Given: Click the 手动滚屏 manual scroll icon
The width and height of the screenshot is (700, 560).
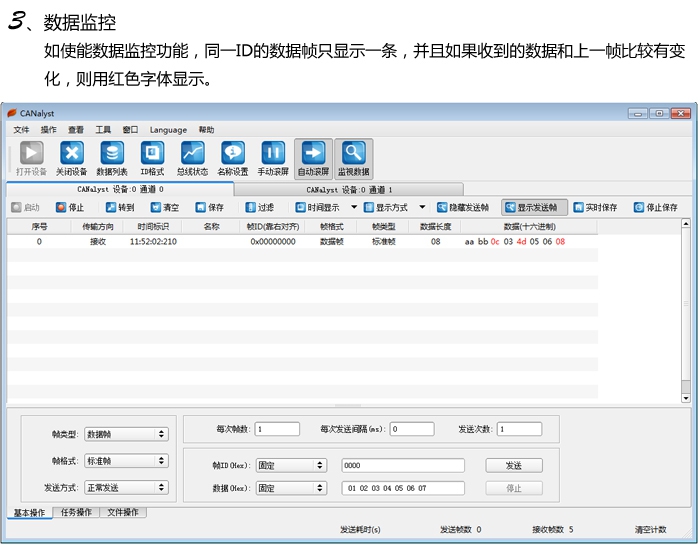Looking at the screenshot, I should 273,157.
